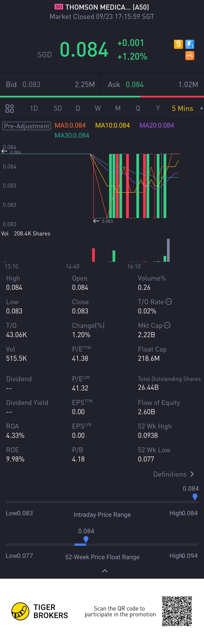
Task: Tap the Tiger Brokers logo
Action: click(20, 611)
